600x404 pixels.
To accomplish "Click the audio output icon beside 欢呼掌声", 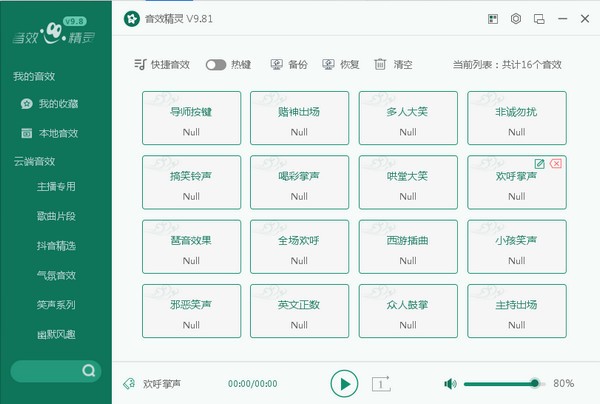I will [x=129, y=383].
